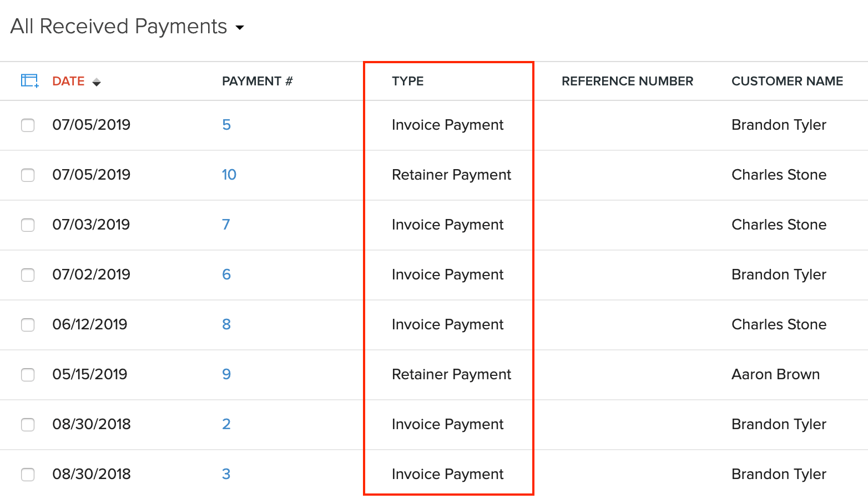Check the checkbox on the 06/12/2019 payment row
Image resolution: width=868 pixels, height=499 pixels.
tap(28, 325)
